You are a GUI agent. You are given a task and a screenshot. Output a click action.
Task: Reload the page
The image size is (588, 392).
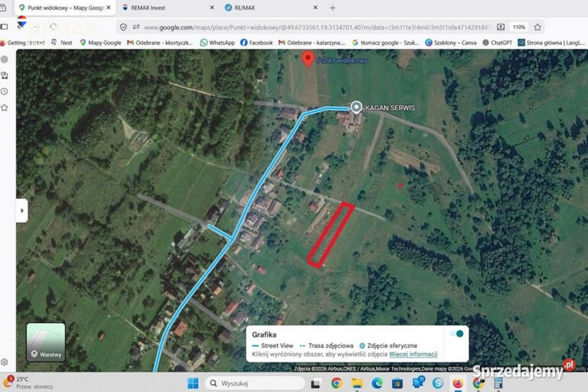click(x=53, y=26)
